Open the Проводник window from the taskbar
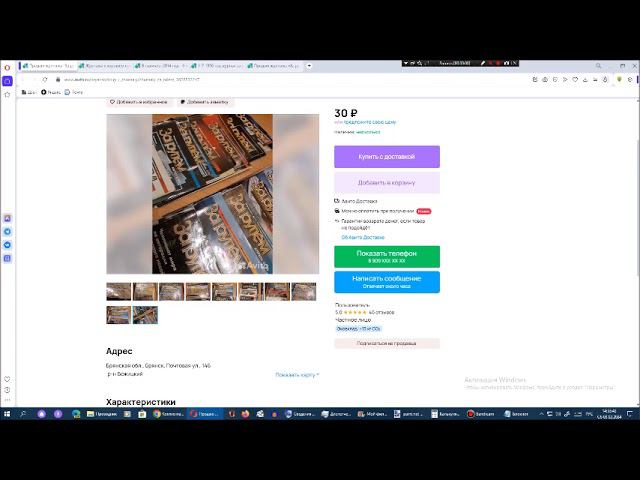Viewport: 640px width, 480px height. pos(102,414)
